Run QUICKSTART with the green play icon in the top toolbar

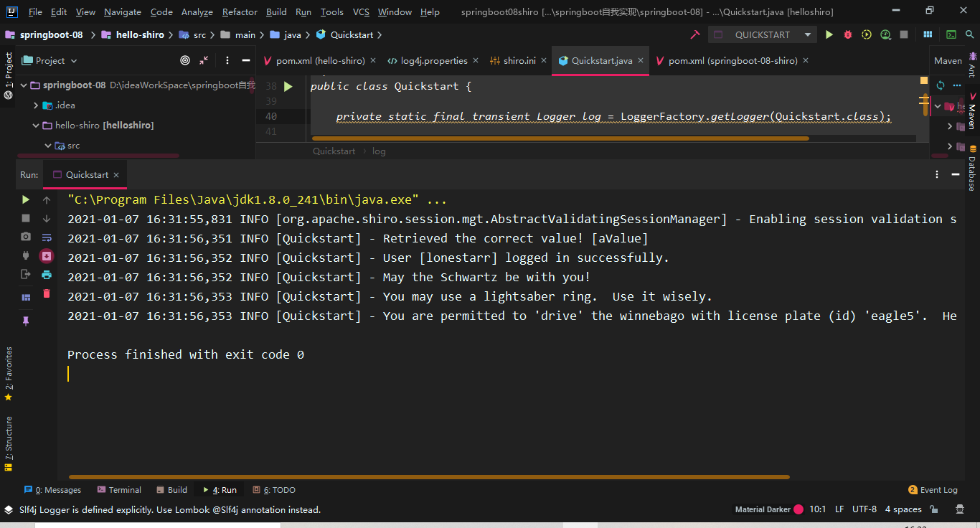click(829, 34)
